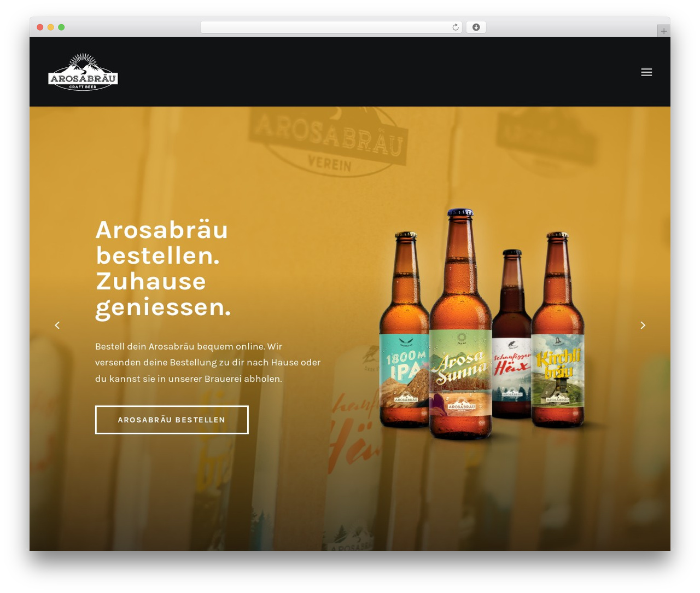Select the Arosa Sunna bottle
The height and width of the screenshot is (593, 700).
point(460,324)
